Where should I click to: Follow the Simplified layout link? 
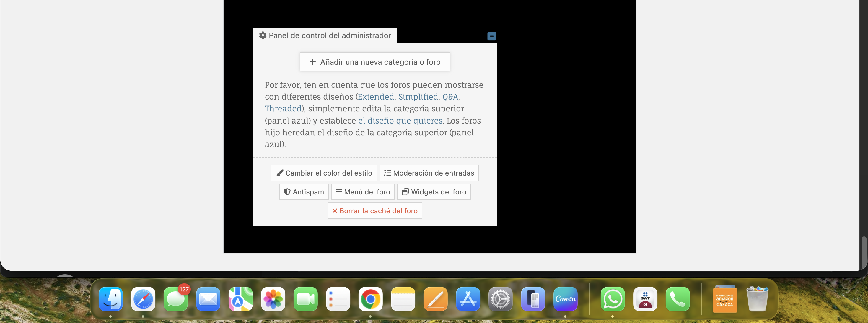418,97
